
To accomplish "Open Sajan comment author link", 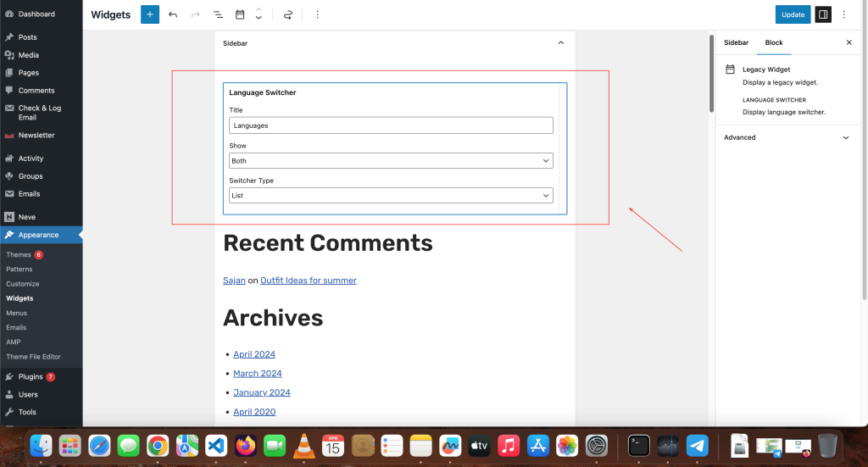I will (234, 281).
